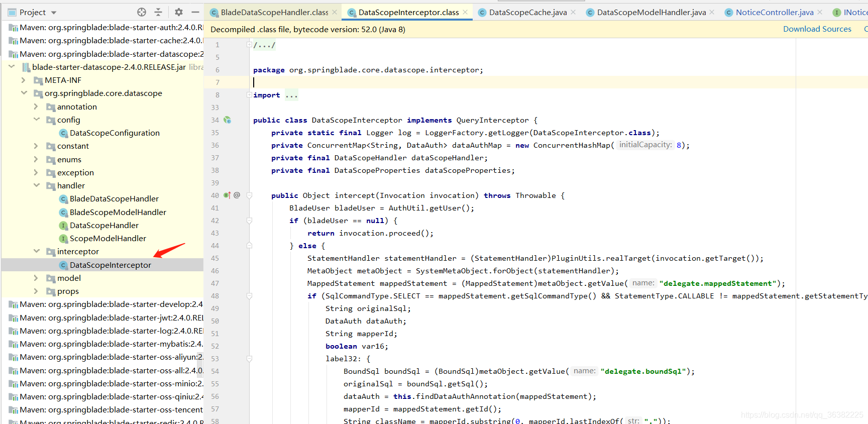Viewport: 868px width, 424px height.
Task: Collapse the blade-starter-datascope jar node
Action: (x=12, y=66)
